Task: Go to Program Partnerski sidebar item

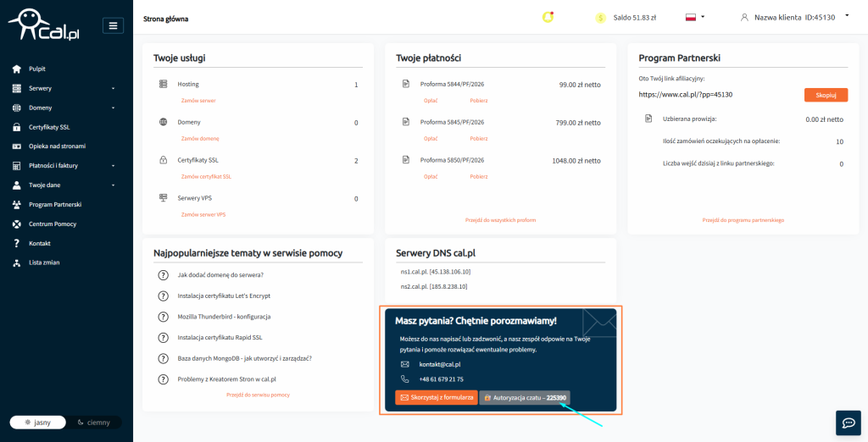Action: click(x=54, y=204)
